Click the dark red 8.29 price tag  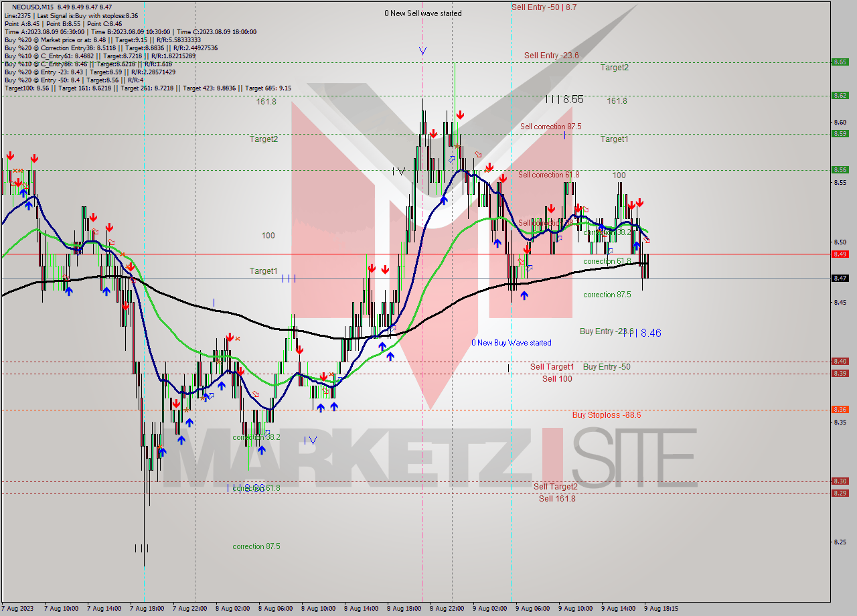pos(840,493)
